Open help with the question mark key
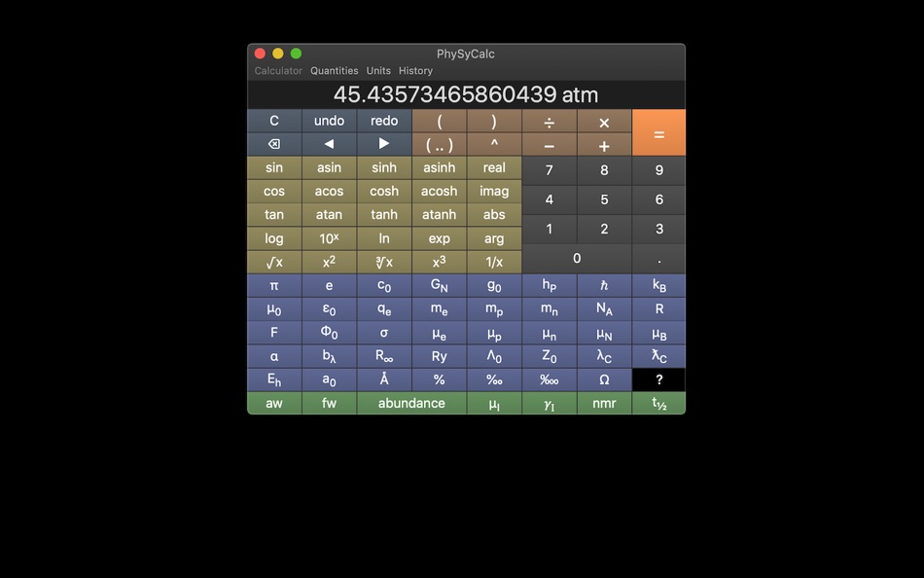 (x=658, y=379)
